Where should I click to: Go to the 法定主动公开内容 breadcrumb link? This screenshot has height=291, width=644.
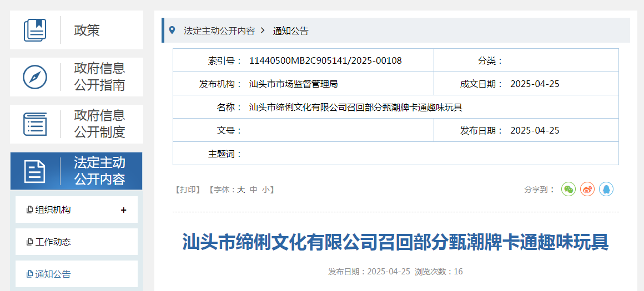click(x=219, y=30)
